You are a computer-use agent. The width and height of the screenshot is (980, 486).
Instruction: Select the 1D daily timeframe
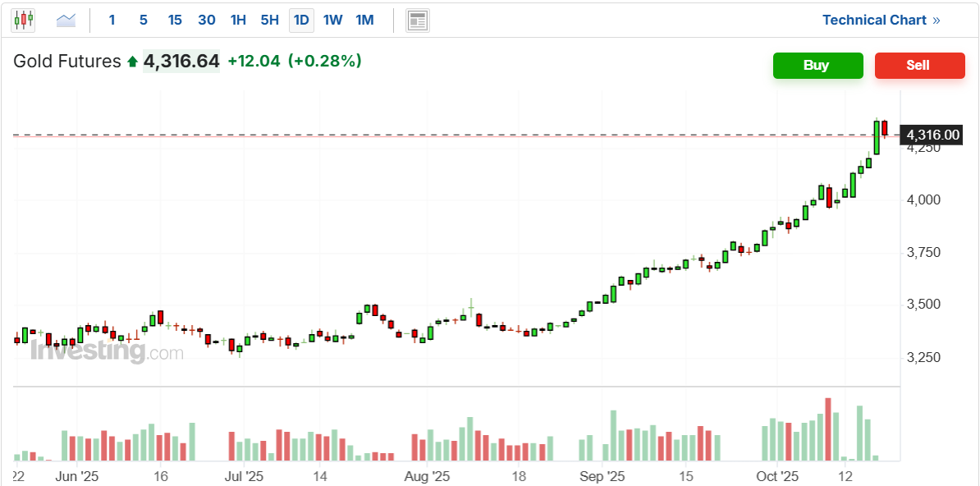coord(301,20)
